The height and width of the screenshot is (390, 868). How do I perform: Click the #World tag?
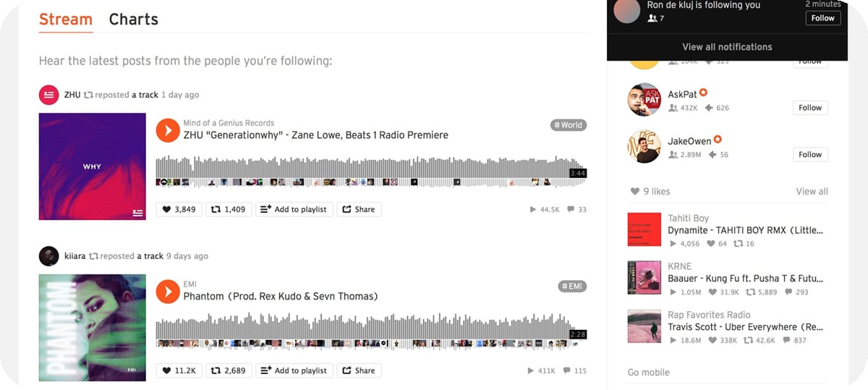click(x=568, y=125)
